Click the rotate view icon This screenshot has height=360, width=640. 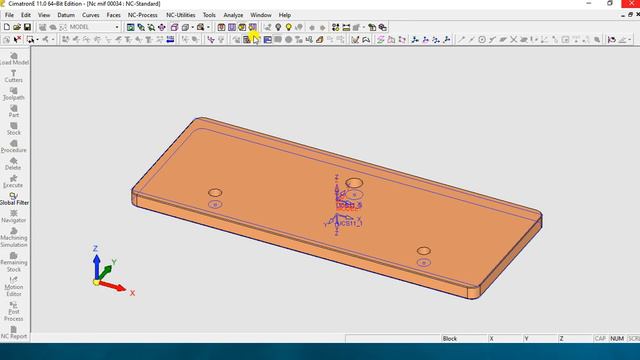pos(151,27)
